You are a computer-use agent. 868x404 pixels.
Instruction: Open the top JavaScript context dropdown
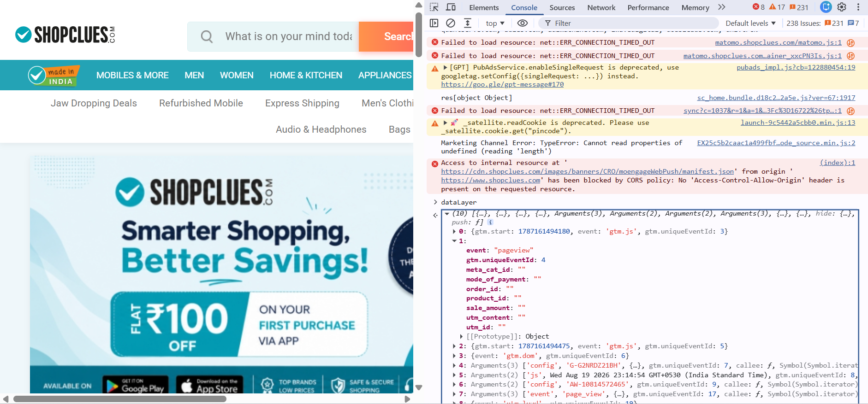495,23
